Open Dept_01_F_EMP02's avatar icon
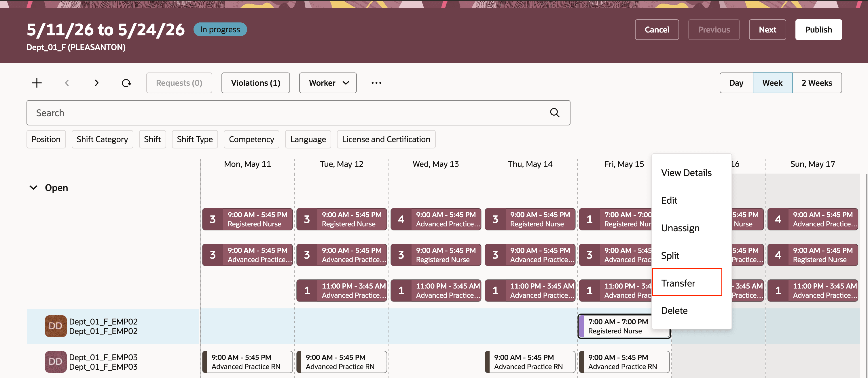The height and width of the screenshot is (378, 868). pos(56,326)
